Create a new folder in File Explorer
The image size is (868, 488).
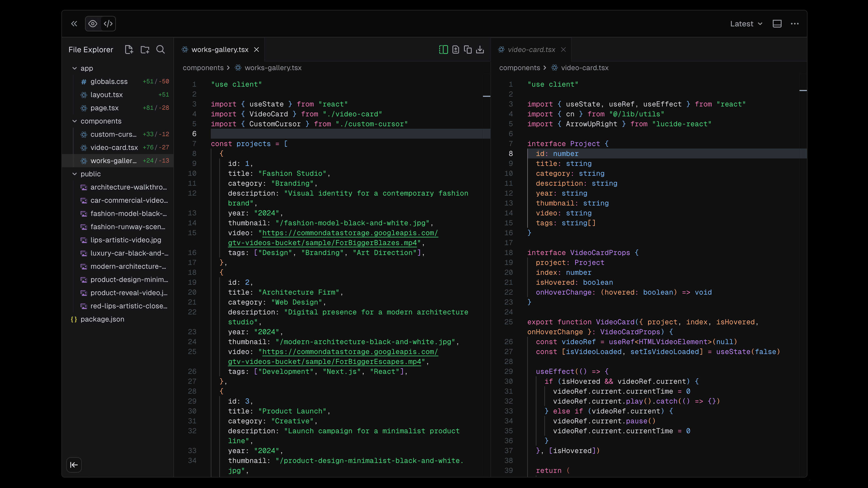click(x=145, y=50)
